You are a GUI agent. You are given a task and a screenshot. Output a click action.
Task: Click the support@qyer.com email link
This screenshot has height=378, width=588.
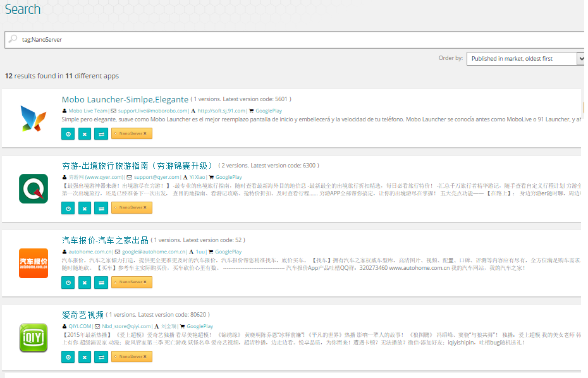point(156,177)
